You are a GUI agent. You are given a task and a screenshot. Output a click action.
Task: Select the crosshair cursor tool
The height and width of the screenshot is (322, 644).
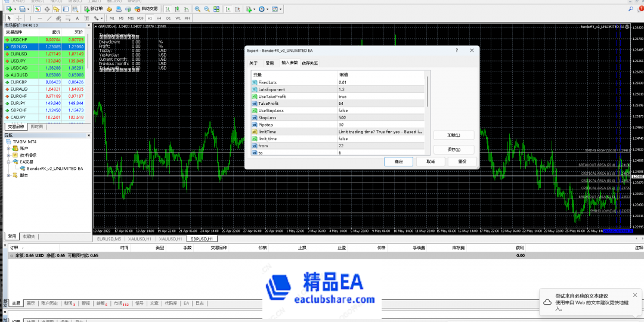coord(18,18)
